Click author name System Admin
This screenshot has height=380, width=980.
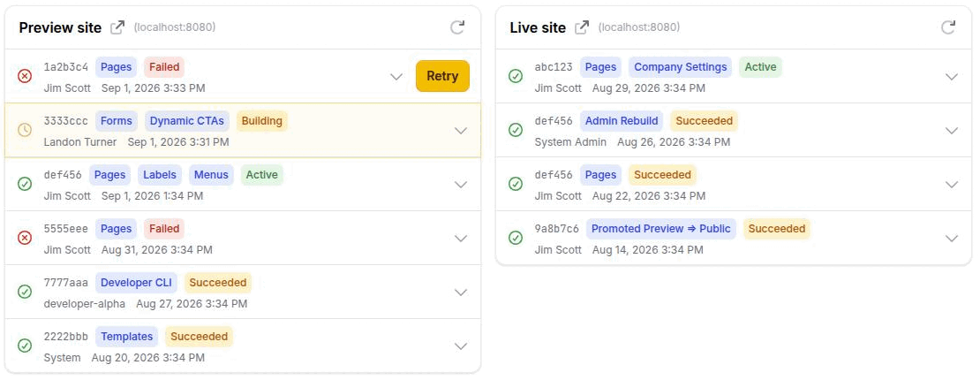(570, 142)
